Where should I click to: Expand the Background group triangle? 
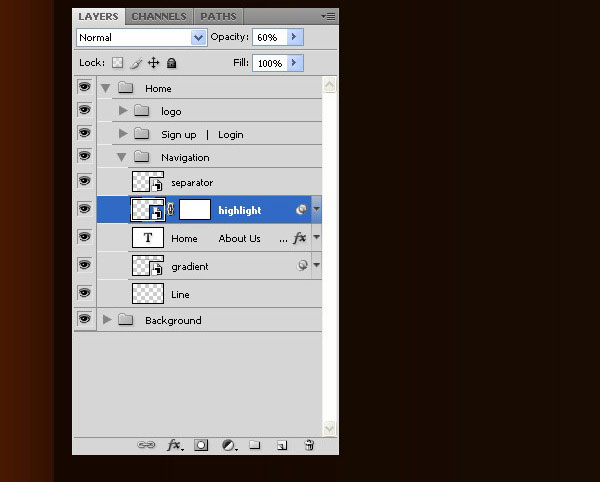tap(107, 319)
